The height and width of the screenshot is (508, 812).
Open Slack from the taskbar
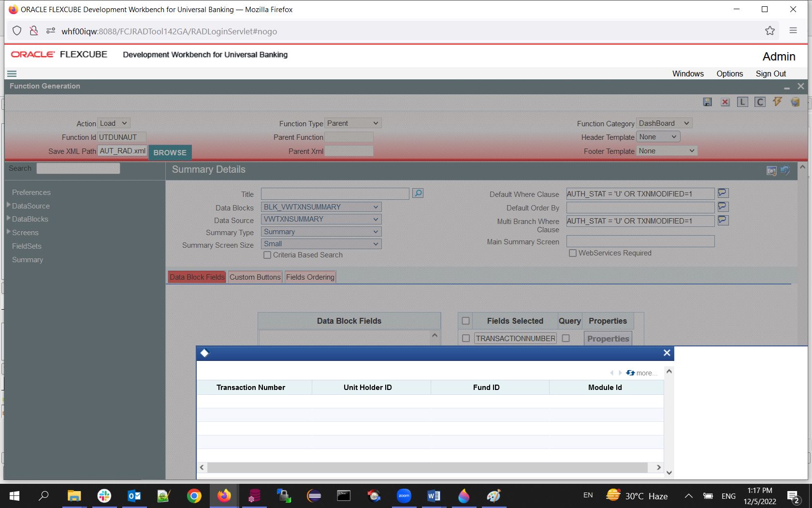click(104, 496)
